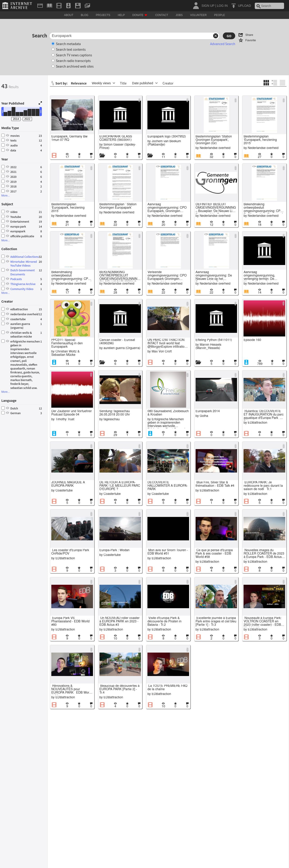The height and width of the screenshot is (868, 289).
Task: Toggle sort direction arrows
Action: 52,83
